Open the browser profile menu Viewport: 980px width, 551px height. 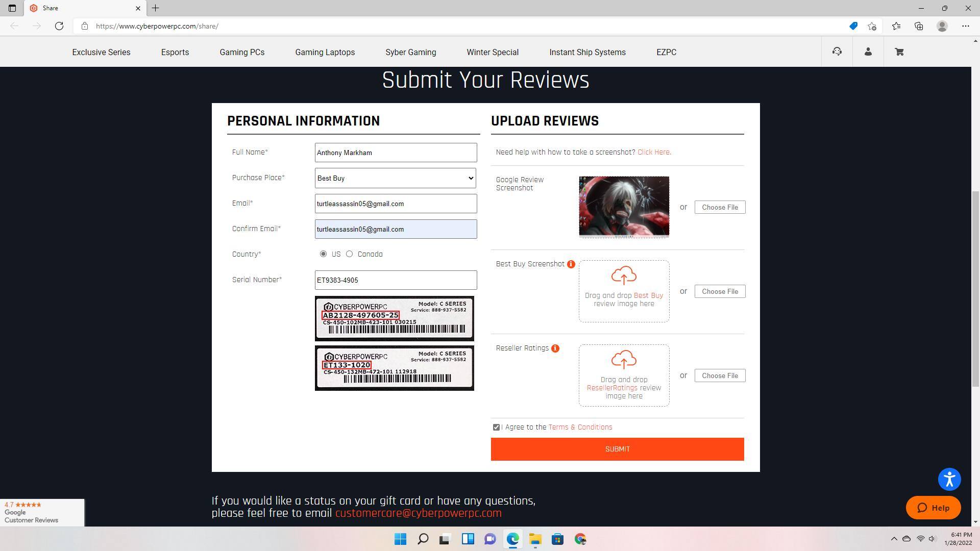click(x=942, y=26)
